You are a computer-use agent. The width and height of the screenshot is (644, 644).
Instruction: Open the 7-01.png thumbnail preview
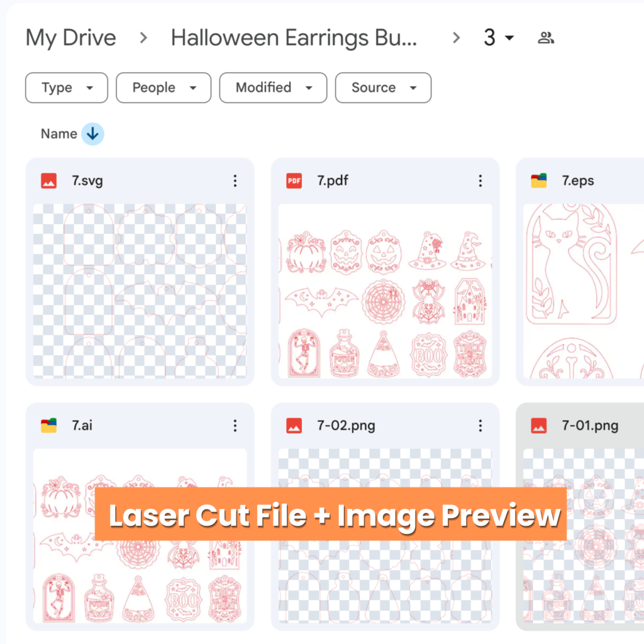pos(584,536)
